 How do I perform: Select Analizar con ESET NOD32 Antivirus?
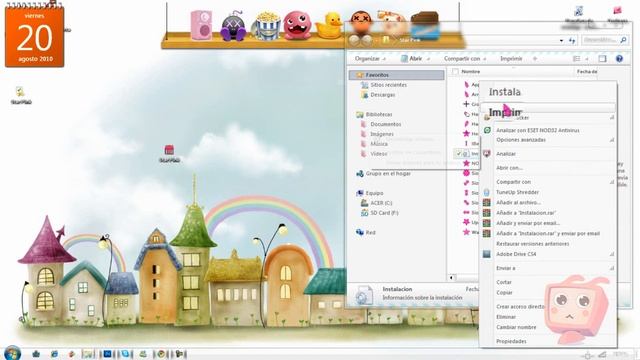coord(538,130)
